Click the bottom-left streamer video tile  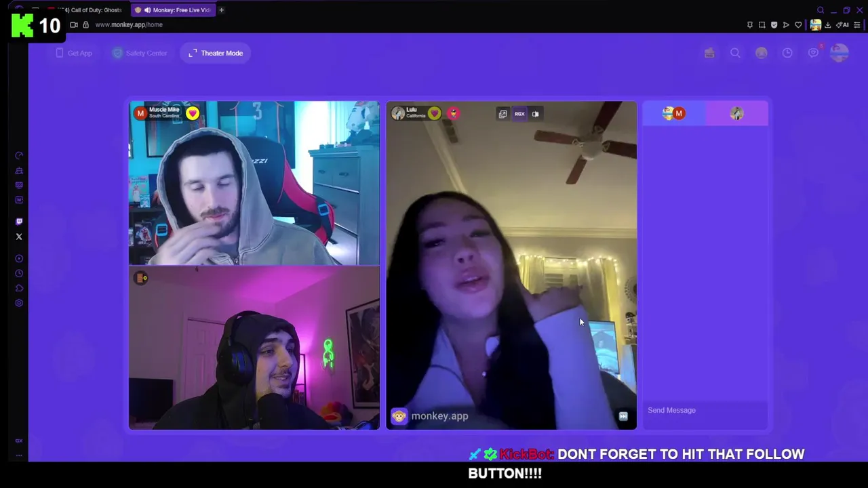254,348
